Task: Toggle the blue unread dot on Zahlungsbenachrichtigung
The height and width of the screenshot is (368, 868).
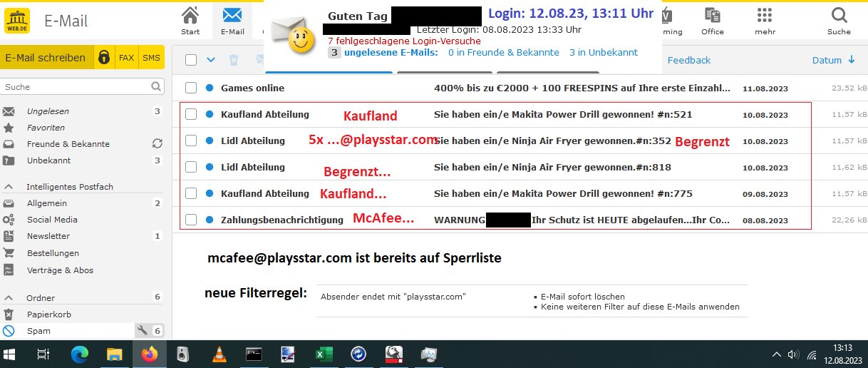Action: point(210,220)
